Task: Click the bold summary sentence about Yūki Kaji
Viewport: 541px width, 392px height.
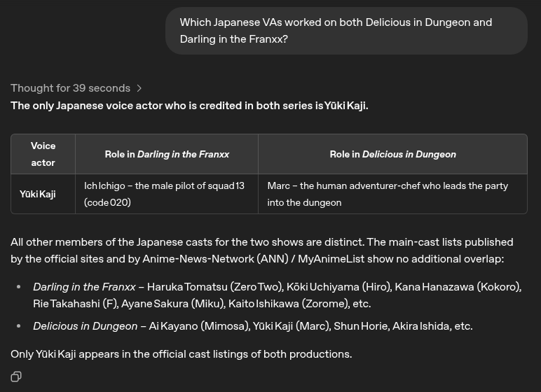Action: (x=189, y=106)
